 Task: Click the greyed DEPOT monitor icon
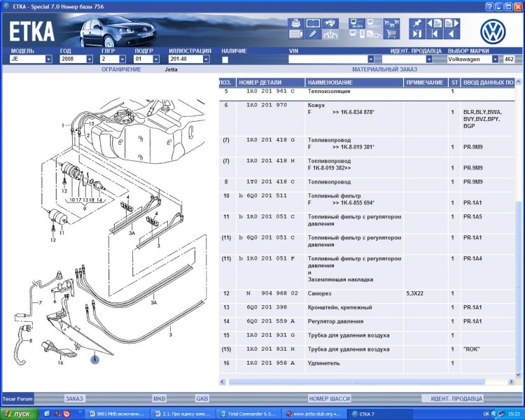point(374,23)
